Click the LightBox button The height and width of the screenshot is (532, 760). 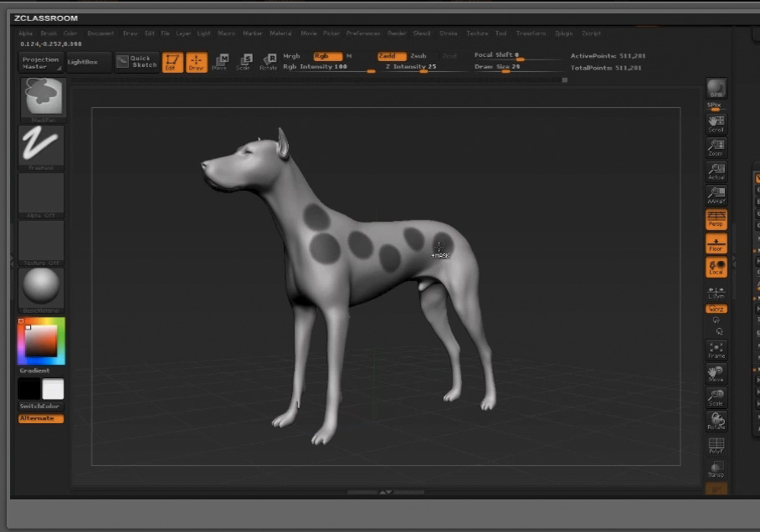[89, 62]
